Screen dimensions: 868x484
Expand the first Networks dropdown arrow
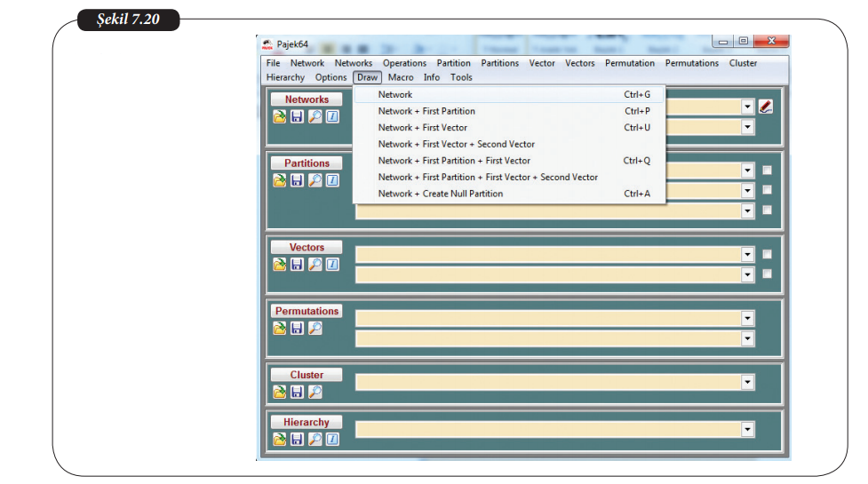748,107
